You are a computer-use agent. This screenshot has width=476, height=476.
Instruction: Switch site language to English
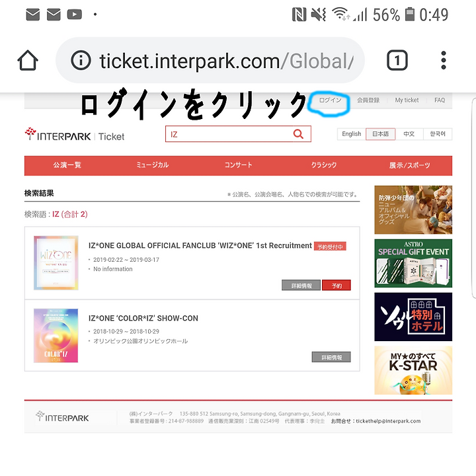[x=351, y=134]
